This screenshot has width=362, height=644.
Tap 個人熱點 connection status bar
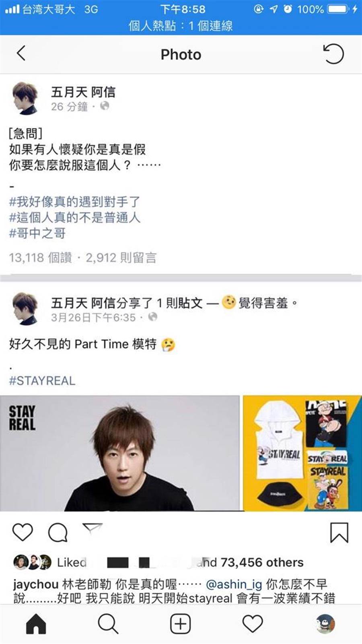point(181,26)
